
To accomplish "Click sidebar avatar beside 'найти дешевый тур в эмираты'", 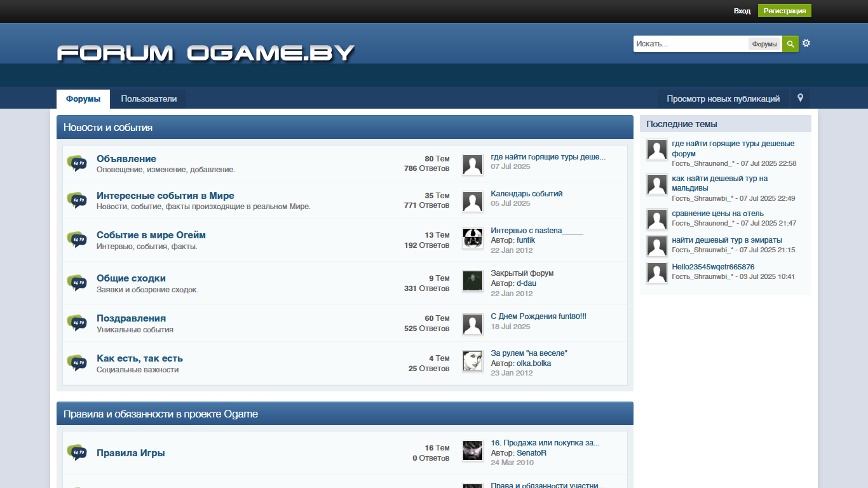I will tap(657, 246).
